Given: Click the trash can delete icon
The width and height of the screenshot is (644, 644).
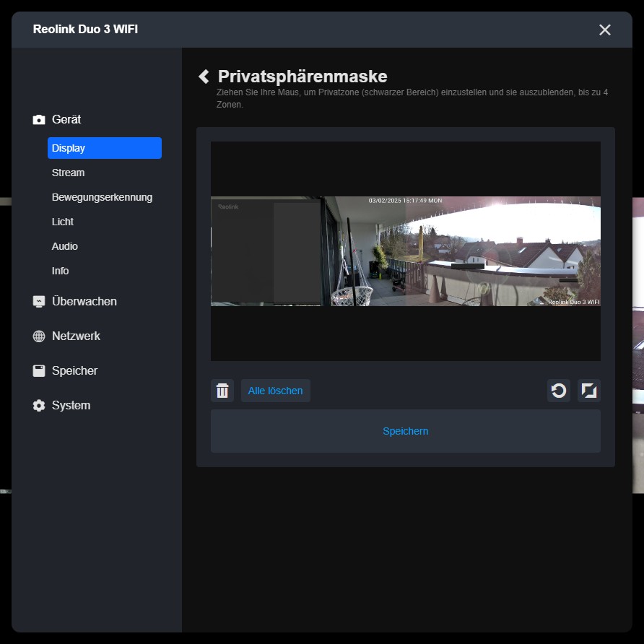Looking at the screenshot, I should coord(222,391).
